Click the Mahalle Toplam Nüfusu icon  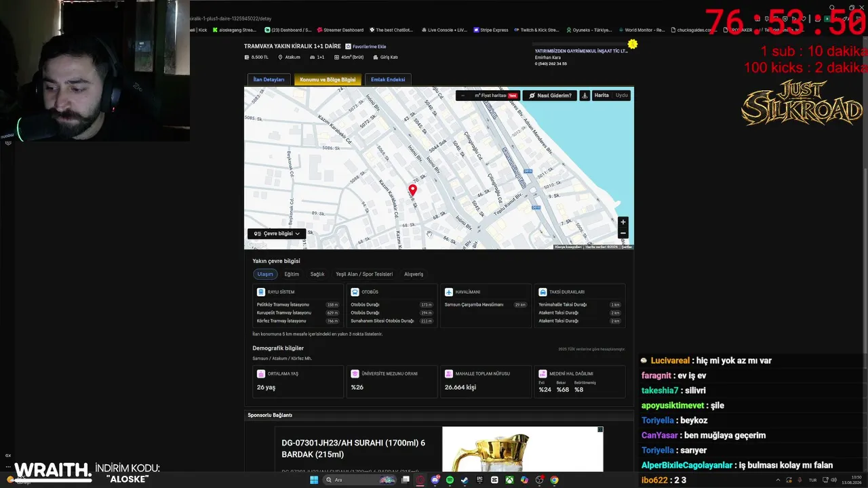point(449,373)
